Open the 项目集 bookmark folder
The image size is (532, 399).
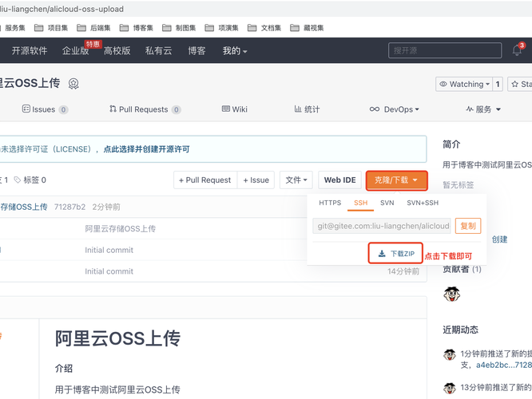pyautogui.click(x=51, y=28)
